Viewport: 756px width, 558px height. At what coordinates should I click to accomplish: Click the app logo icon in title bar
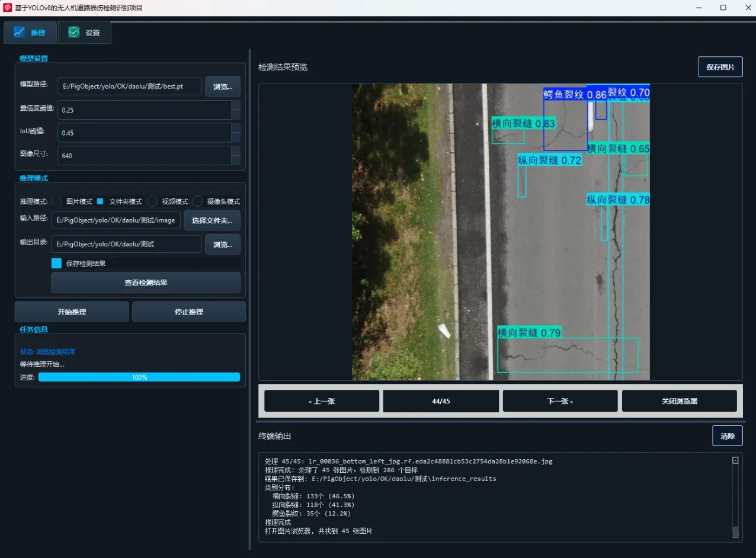(x=8, y=8)
